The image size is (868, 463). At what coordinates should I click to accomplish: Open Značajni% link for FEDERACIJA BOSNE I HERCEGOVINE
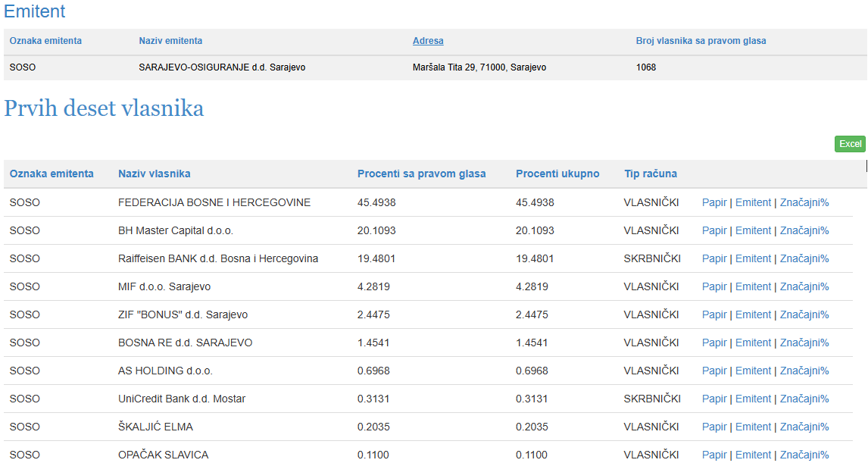804,202
